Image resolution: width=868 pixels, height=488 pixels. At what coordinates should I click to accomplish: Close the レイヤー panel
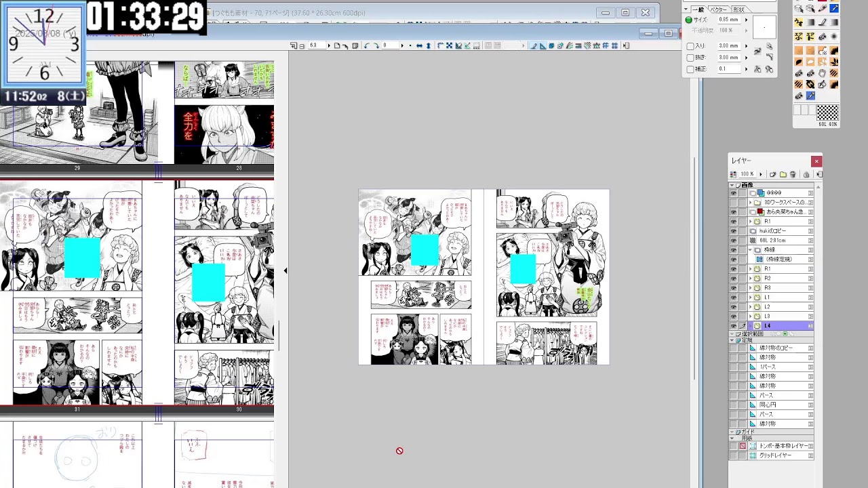click(816, 161)
